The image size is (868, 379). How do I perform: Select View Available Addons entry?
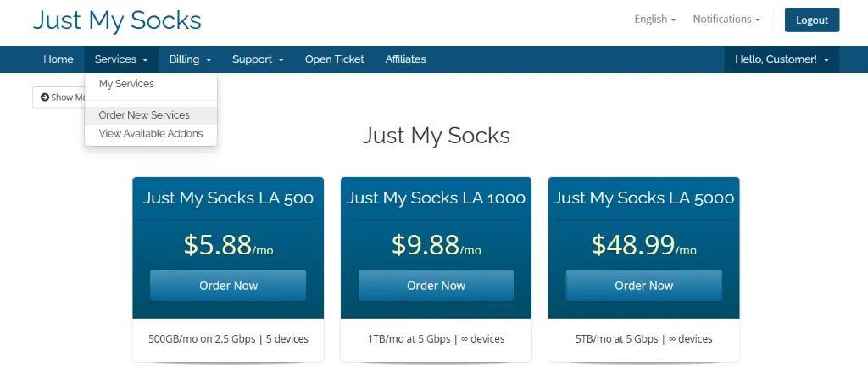click(x=151, y=133)
